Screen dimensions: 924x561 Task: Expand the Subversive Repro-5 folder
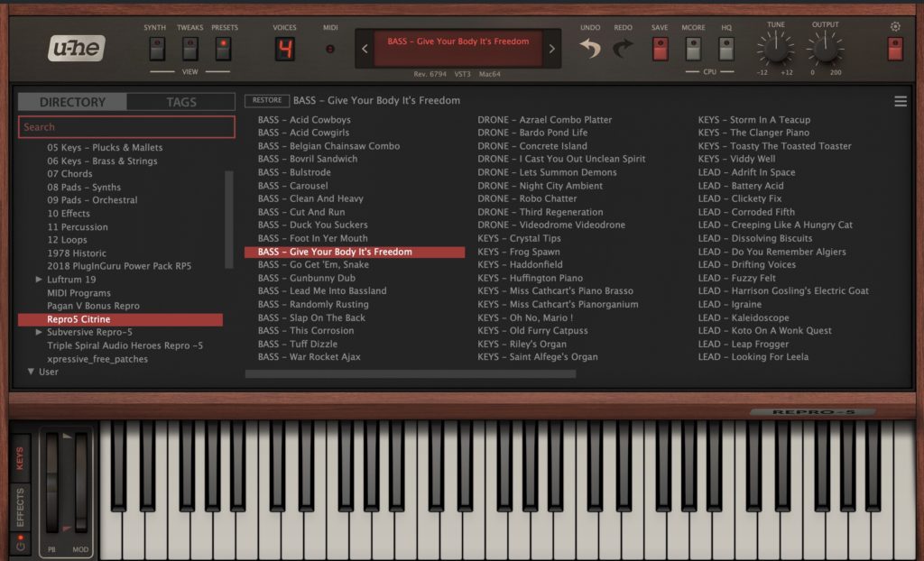pos(38,332)
